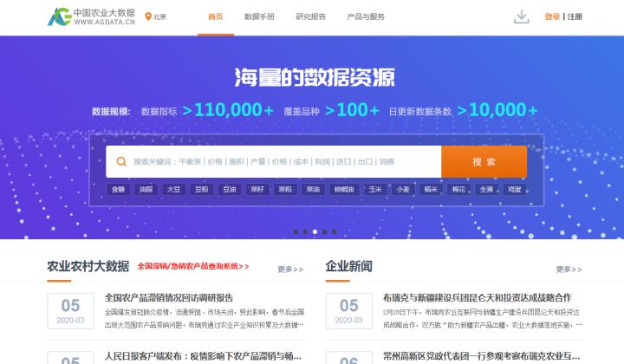Select the 生猪 quick tag
Image resolution: width=624 pixels, height=364 pixels.
pyautogui.click(x=487, y=189)
